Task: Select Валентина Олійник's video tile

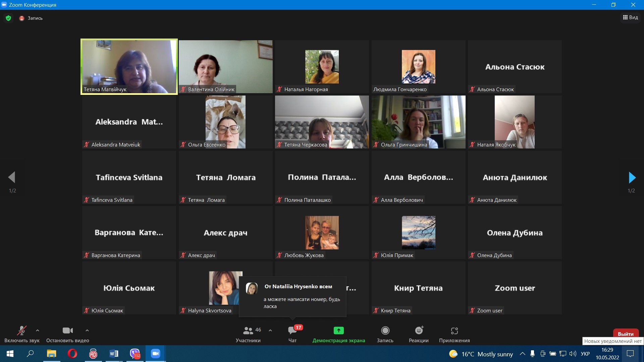Action: pos(225,66)
